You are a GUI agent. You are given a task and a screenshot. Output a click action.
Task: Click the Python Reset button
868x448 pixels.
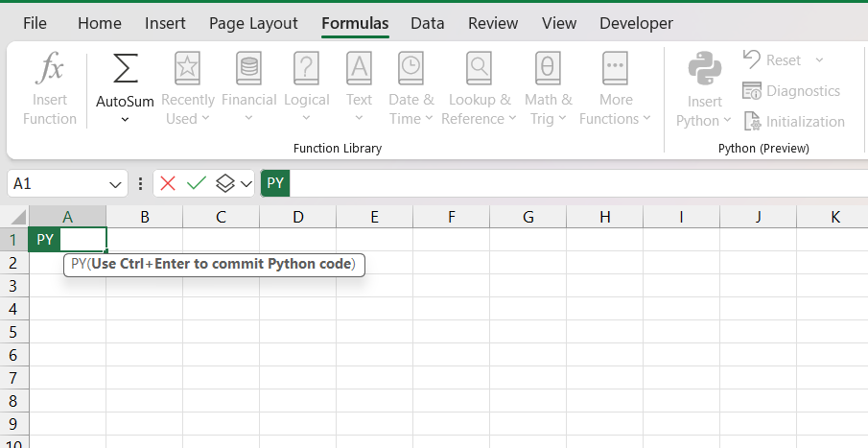[772, 59]
